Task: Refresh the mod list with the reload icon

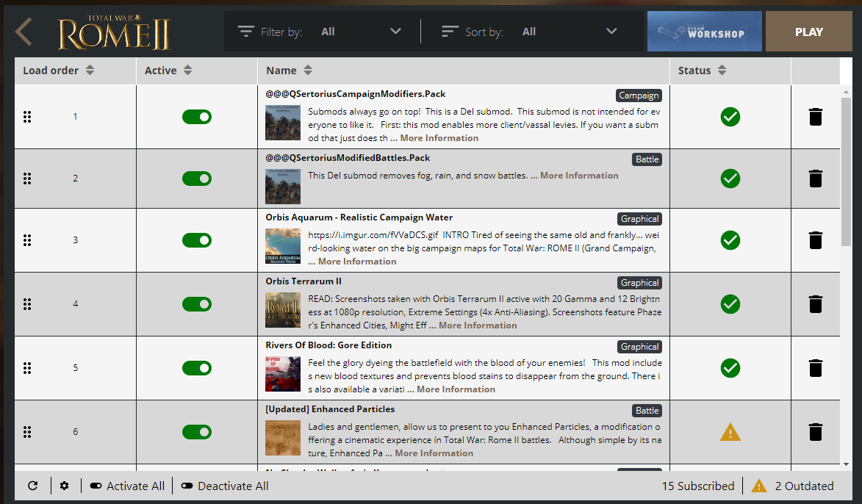Action: tap(33, 486)
